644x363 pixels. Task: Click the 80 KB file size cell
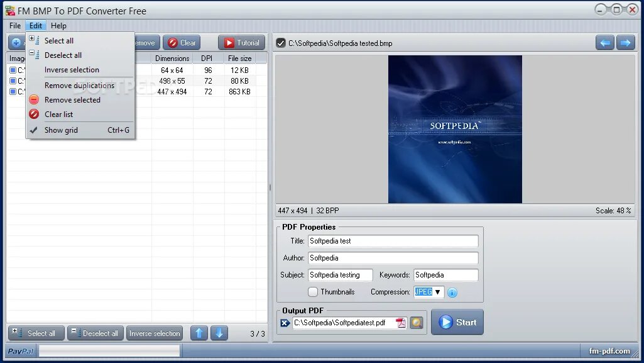(x=239, y=81)
